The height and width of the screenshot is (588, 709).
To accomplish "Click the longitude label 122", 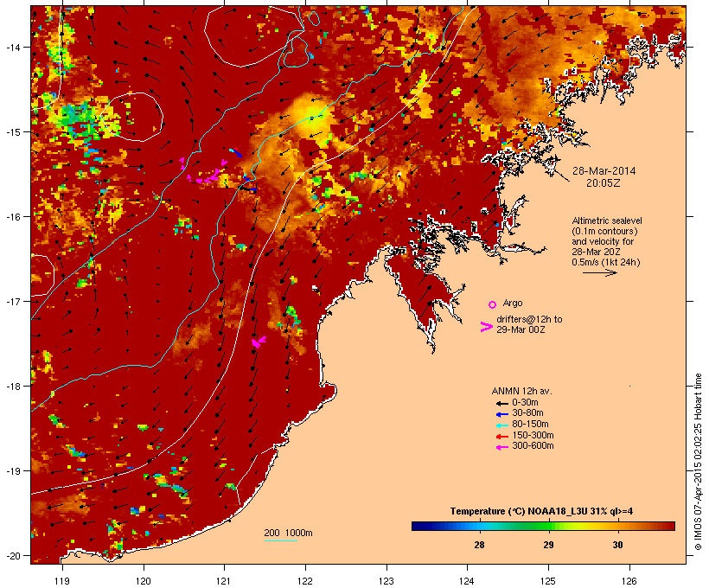I will pyautogui.click(x=305, y=580).
